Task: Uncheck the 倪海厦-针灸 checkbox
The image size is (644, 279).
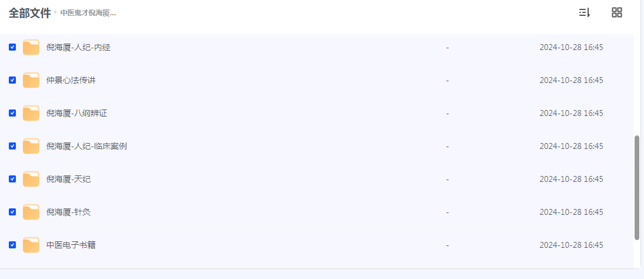Action: (12, 212)
